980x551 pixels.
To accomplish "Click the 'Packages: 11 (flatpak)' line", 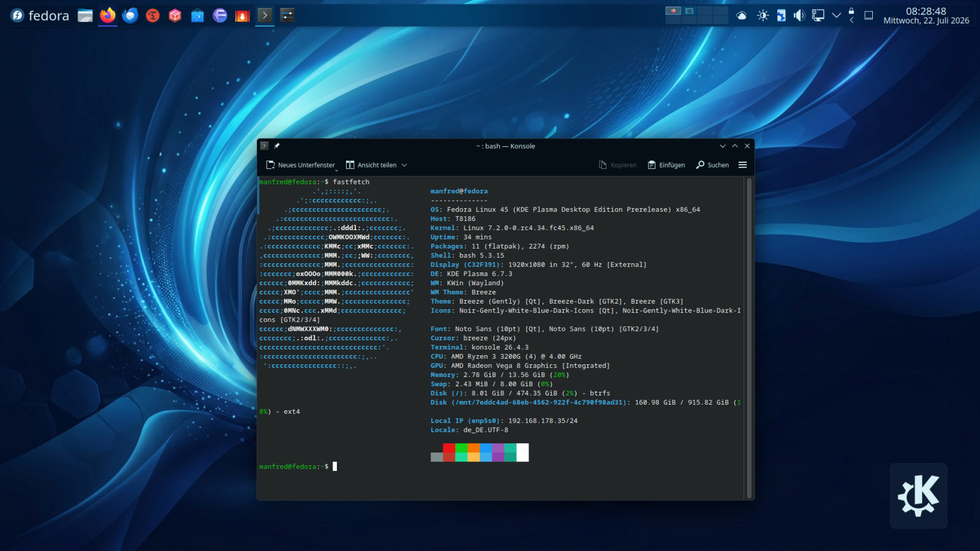I will point(500,246).
